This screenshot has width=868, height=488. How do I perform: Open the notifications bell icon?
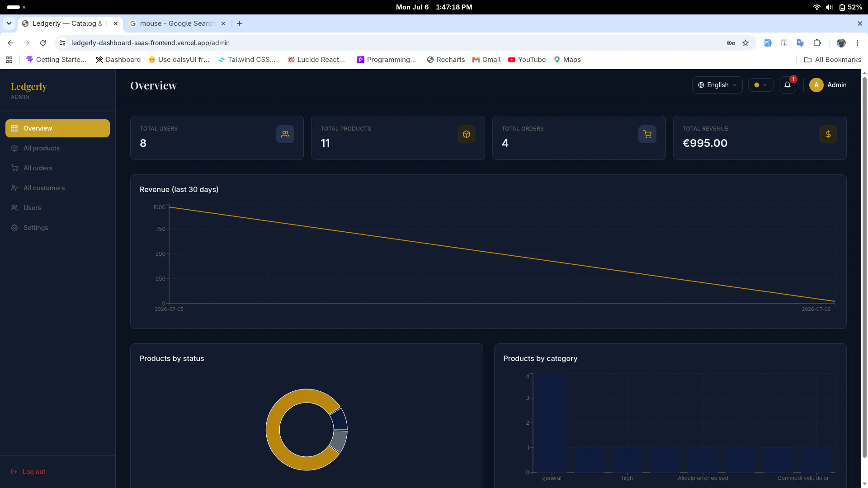787,85
